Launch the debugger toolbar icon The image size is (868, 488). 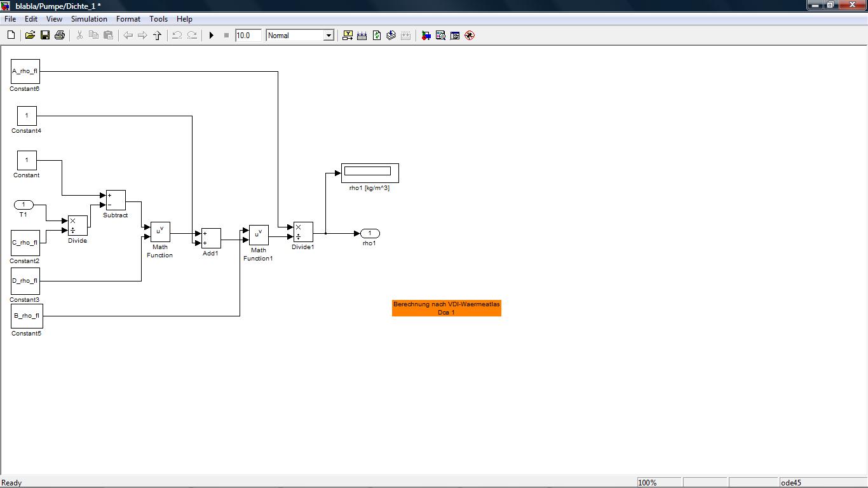pyautogui.click(x=470, y=36)
